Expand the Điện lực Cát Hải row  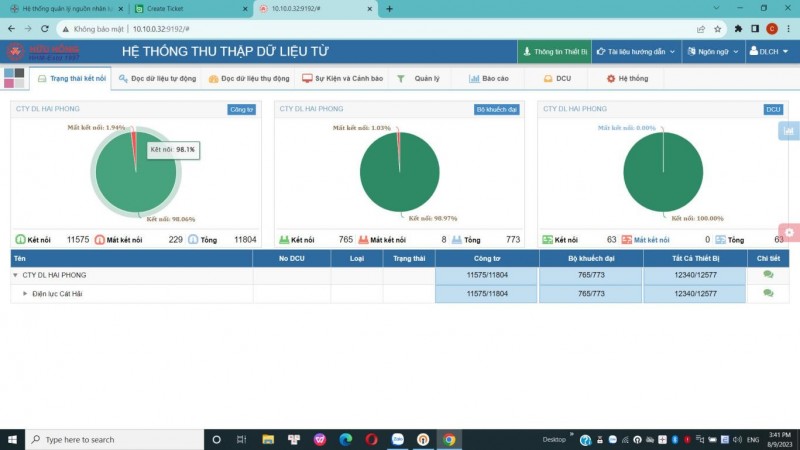pos(25,293)
